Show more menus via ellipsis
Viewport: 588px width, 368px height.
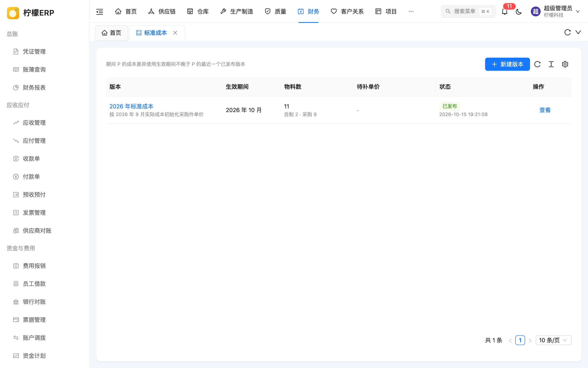[x=411, y=11]
